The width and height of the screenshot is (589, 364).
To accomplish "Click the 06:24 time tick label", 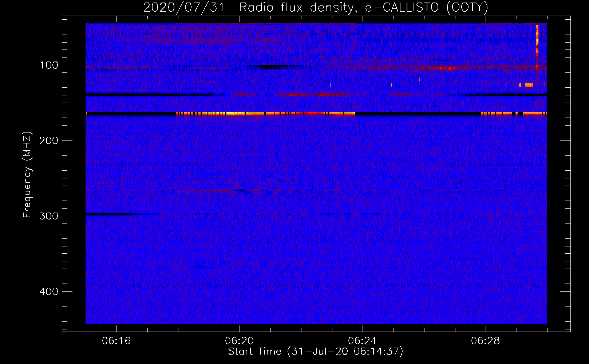I will tap(363, 341).
